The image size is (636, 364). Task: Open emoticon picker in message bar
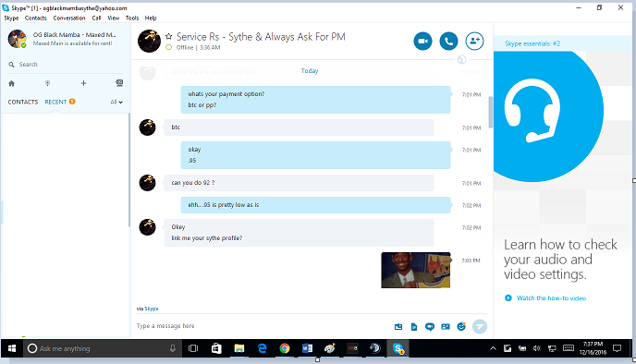461,326
